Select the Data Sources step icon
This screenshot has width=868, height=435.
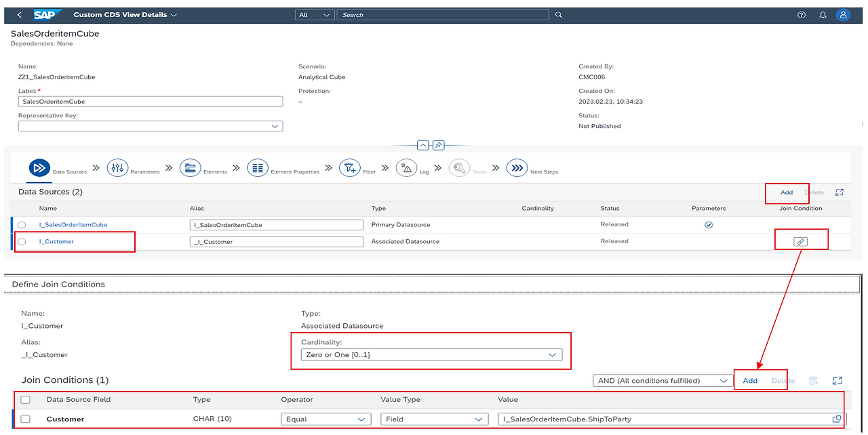pos(39,168)
